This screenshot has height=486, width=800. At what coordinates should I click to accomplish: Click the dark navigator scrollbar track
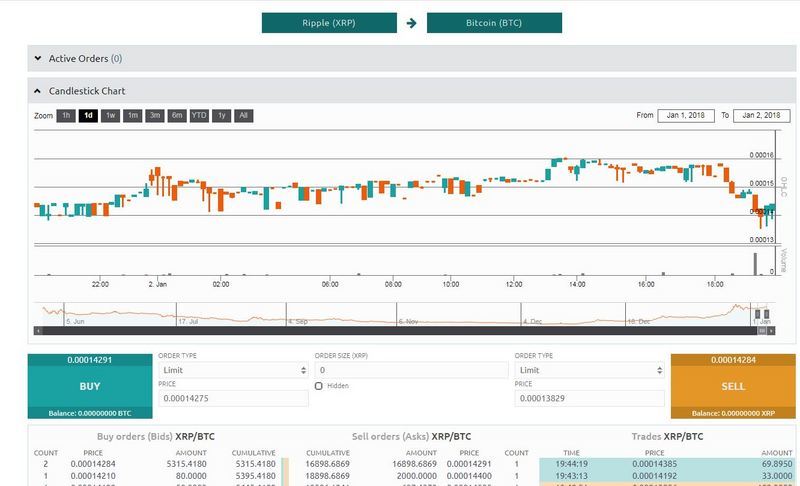(x=399, y=331)
